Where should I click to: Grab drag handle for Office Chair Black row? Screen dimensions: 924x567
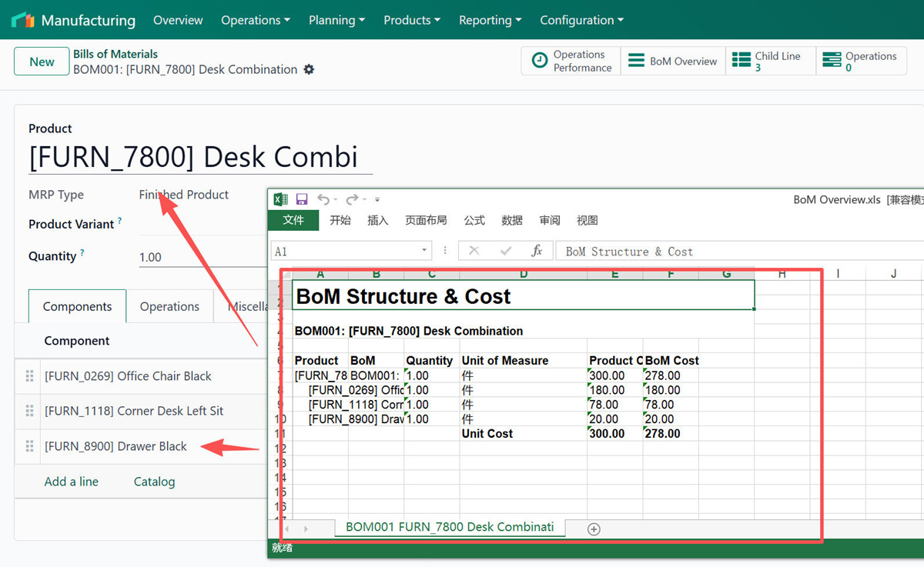pyautogui.click(x=29, y=376)
